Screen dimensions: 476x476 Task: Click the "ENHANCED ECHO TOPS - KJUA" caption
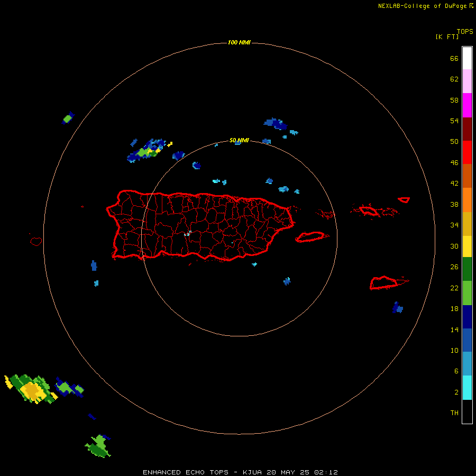(x=202, y=472)
